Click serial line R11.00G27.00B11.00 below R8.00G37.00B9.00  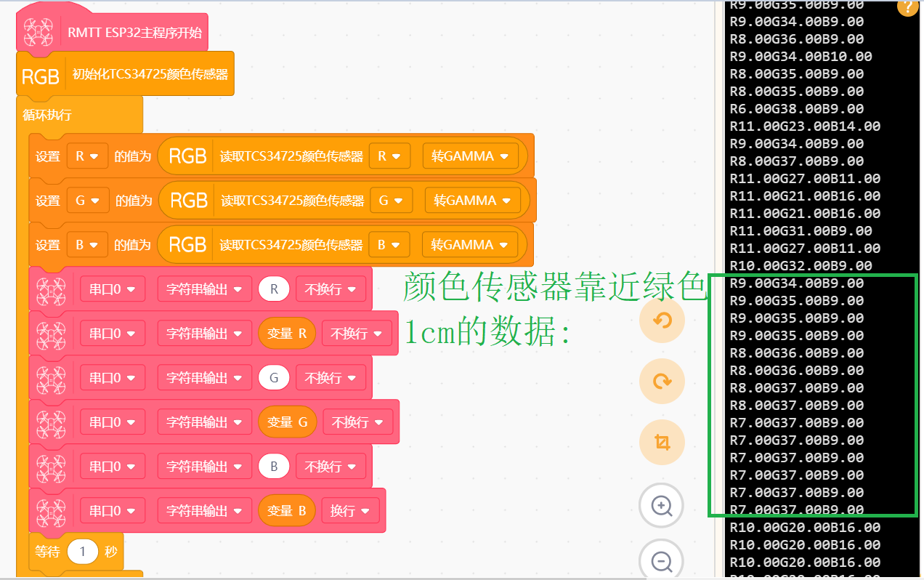(x=805, y=179)
